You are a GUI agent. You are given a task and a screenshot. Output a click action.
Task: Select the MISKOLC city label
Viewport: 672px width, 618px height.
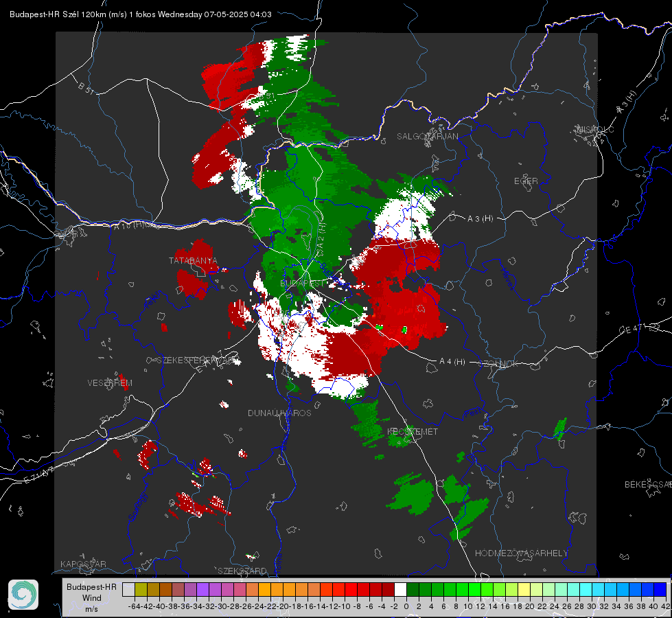pos(595,129)
